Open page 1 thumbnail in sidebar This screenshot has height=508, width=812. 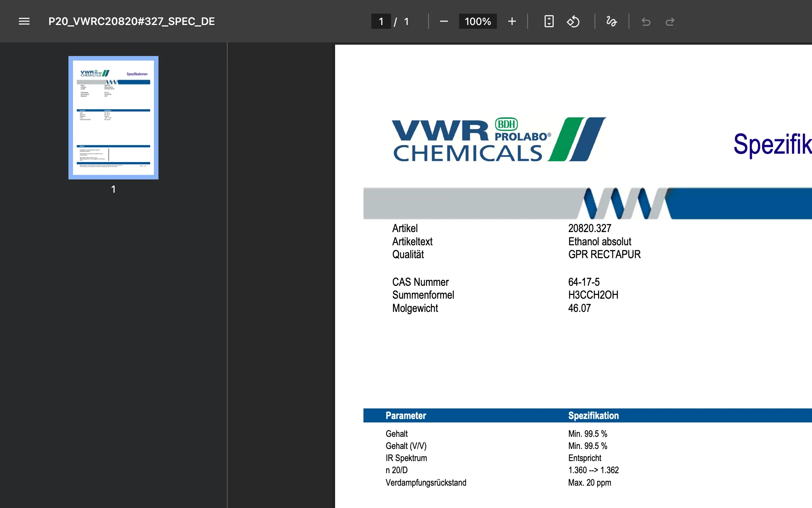pyautogui.click(x=113, y=118)
